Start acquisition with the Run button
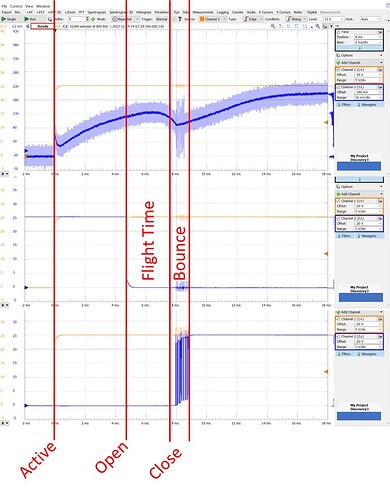Screen dimensions: 390x500 coord(31,19)
